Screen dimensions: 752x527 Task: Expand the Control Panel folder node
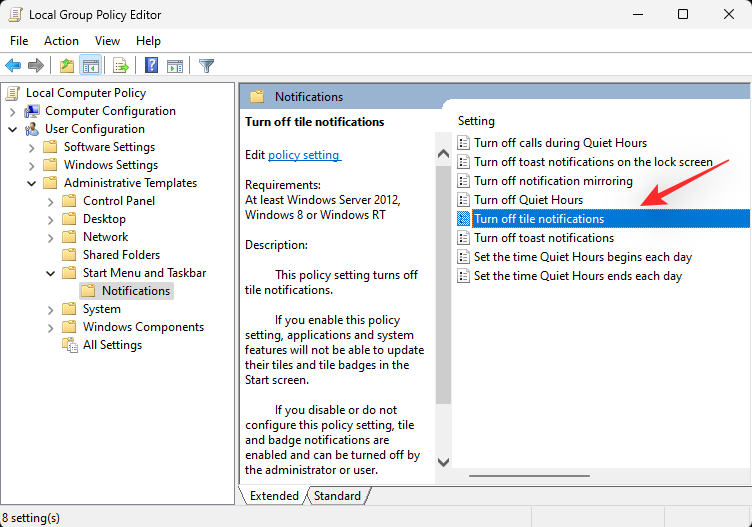50,201
